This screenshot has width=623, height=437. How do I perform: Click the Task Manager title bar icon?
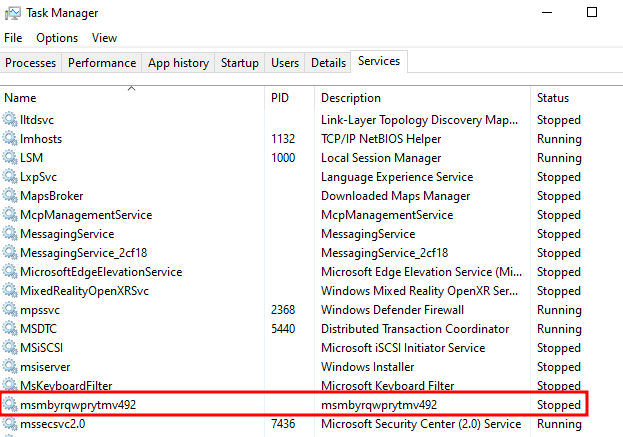click(x=12, y=13)
